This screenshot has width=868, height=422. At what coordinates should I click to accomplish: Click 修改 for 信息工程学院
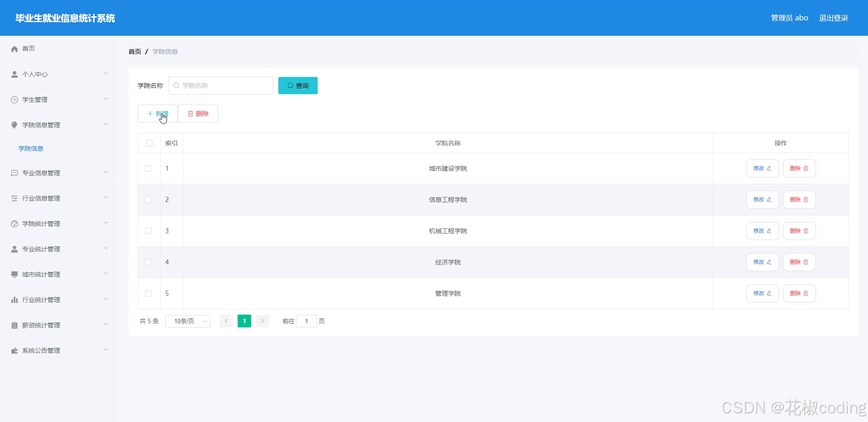[x=763, y=200]
